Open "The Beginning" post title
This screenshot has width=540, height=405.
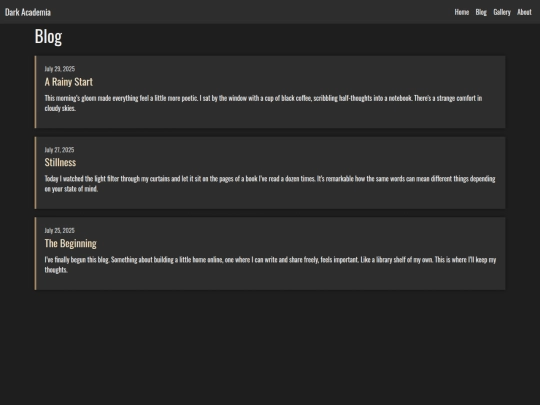tap(71, 243)
